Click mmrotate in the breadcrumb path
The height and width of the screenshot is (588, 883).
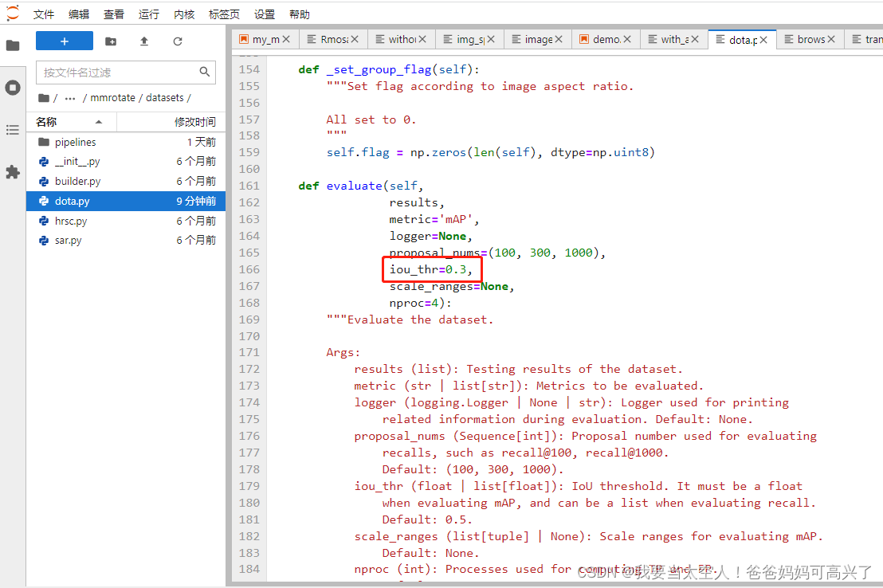pyautogui.click(x=112, y=97)
